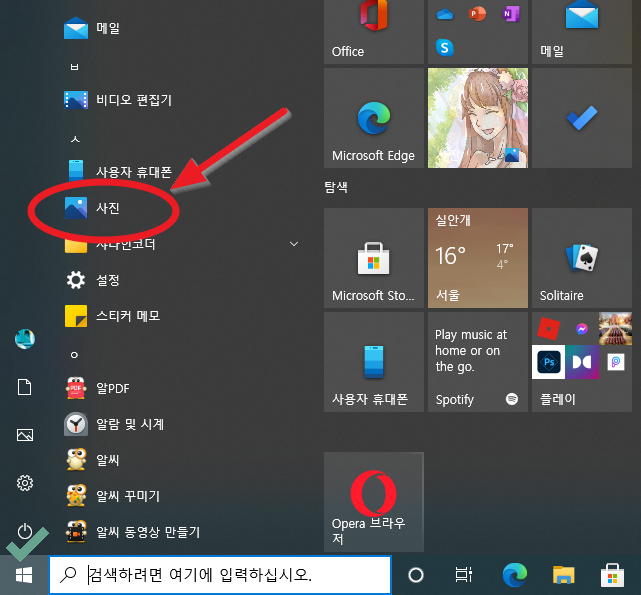Open the Solitaire tile
The height and width of the screenshot is (595, 641).
click(x=582, y=258)
